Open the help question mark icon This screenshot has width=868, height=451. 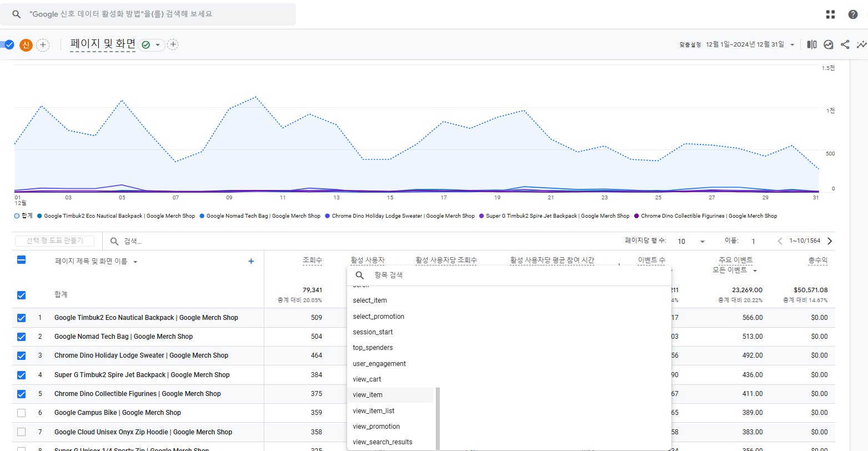tap(852, 14)
